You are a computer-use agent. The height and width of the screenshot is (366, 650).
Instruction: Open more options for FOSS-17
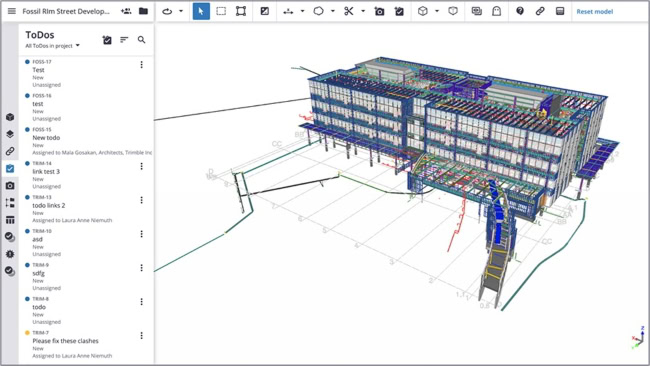141,65
